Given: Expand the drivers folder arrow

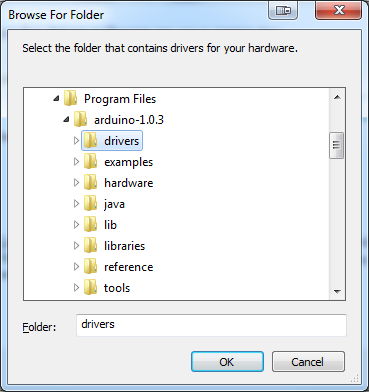Looking at the screenshot, I should pyautogui.click(x=76, y=141).
